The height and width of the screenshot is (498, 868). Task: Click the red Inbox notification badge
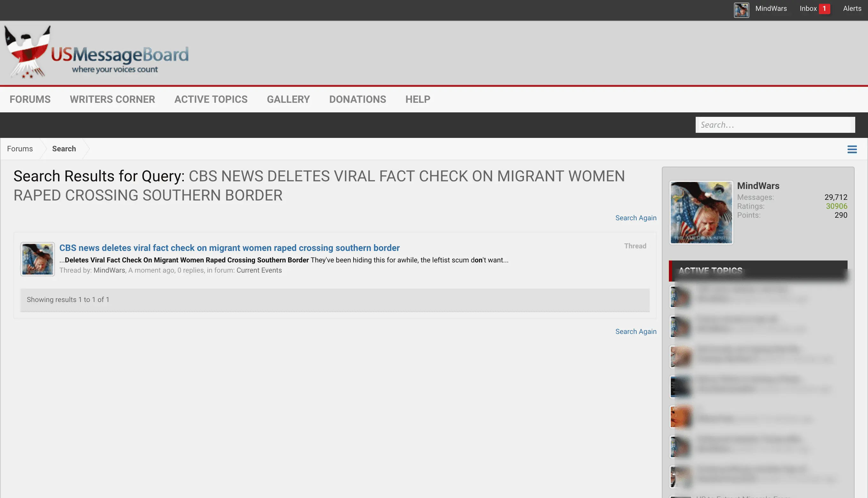824,9
